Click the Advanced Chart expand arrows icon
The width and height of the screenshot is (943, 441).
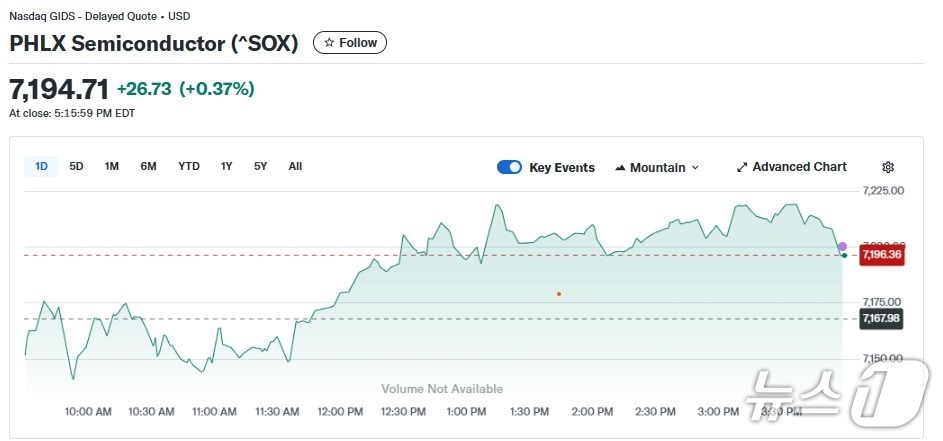(742, 167)
